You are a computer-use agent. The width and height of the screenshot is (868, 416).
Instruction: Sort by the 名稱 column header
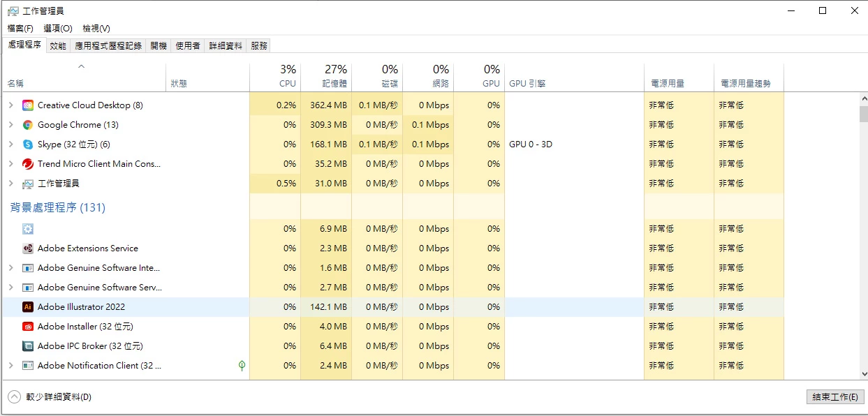tap(84, 77)
